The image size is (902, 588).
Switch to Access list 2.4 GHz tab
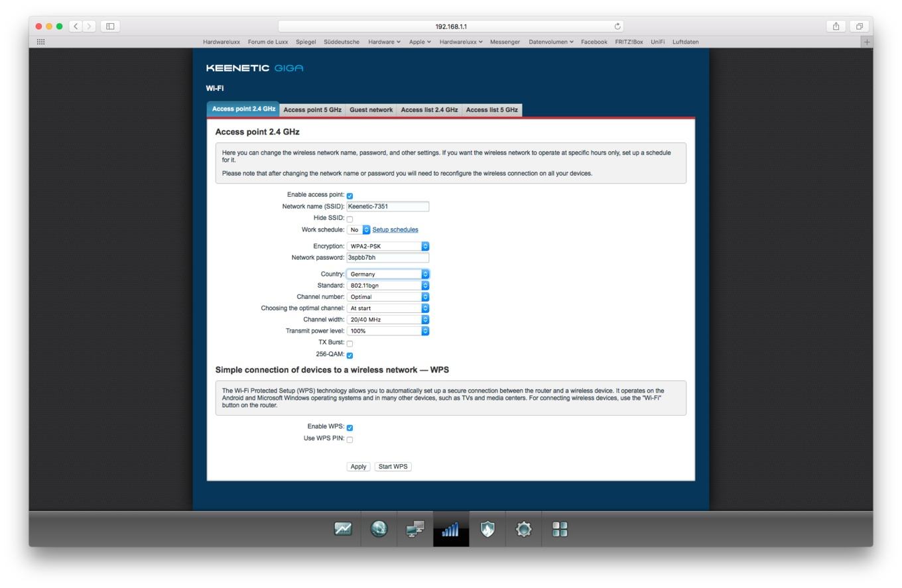click(429, 110)
